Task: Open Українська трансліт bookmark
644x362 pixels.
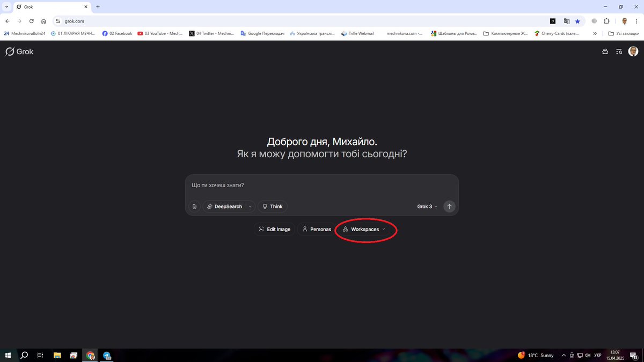Action: point(312,33)
